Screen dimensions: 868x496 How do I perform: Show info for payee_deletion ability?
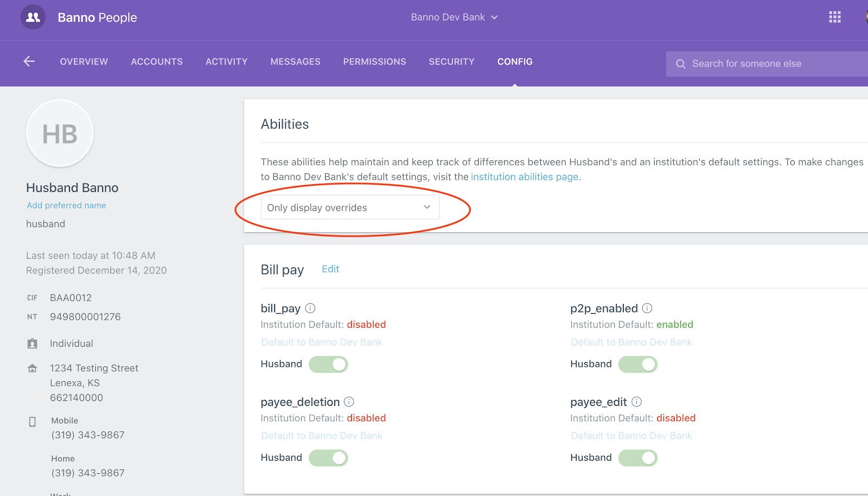point(349,402)
